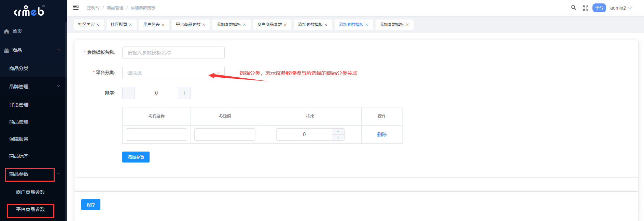The height and width of the screenshot is (221, 644).
Task: Click the 保存 button
Action: coord(91,205)
